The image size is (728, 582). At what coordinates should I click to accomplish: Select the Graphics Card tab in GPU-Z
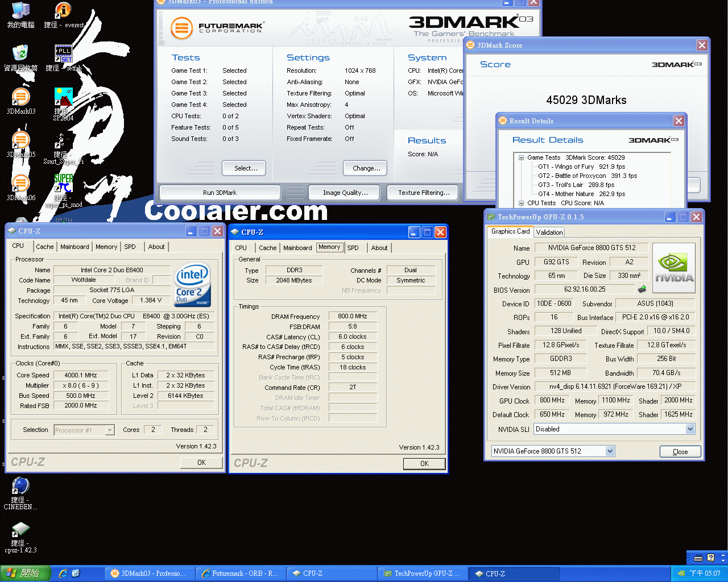click(x=510, y=231)
